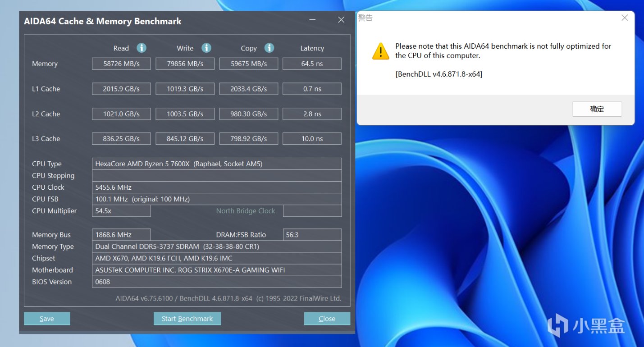The height and width of the screenshot is (347, 644).
Task: Click the DRAM:FSB Ratio field 56:3
Action: click(x=312, y=235)
